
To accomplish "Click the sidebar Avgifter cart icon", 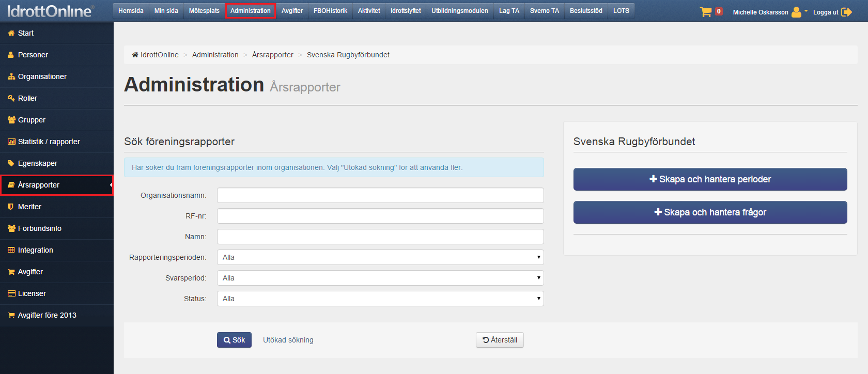I will click(x=11, y=272).
